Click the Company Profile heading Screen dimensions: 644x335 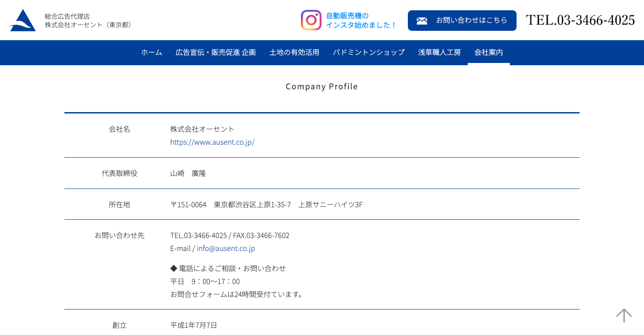tap(322, 86)
